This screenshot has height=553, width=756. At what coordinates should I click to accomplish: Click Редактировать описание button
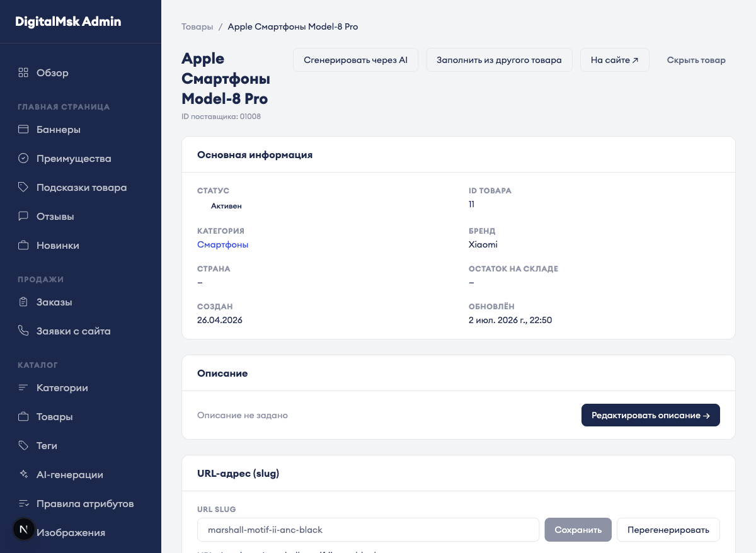click(x=651, y=415)
